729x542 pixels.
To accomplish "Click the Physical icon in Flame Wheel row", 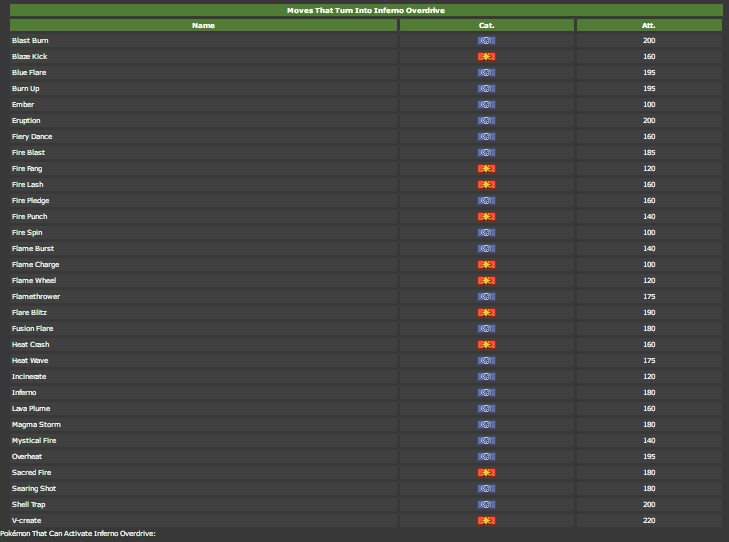I will pos(486,281).
